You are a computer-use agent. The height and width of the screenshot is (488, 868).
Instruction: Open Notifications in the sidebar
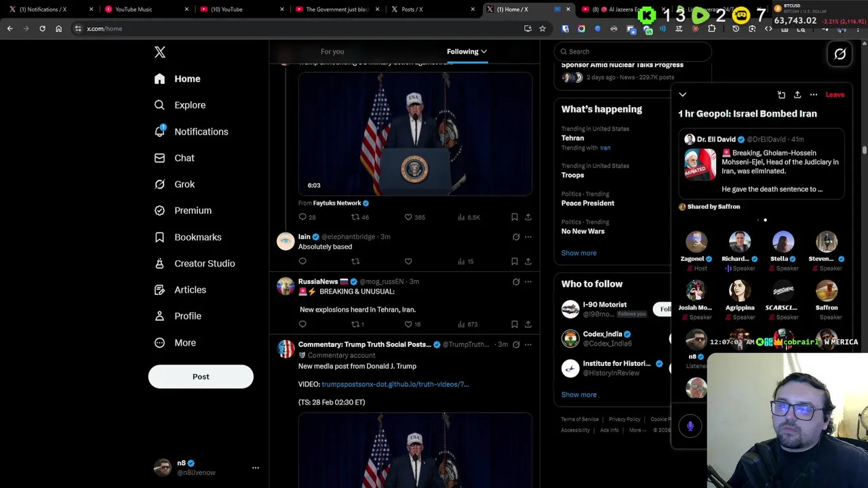191,131
